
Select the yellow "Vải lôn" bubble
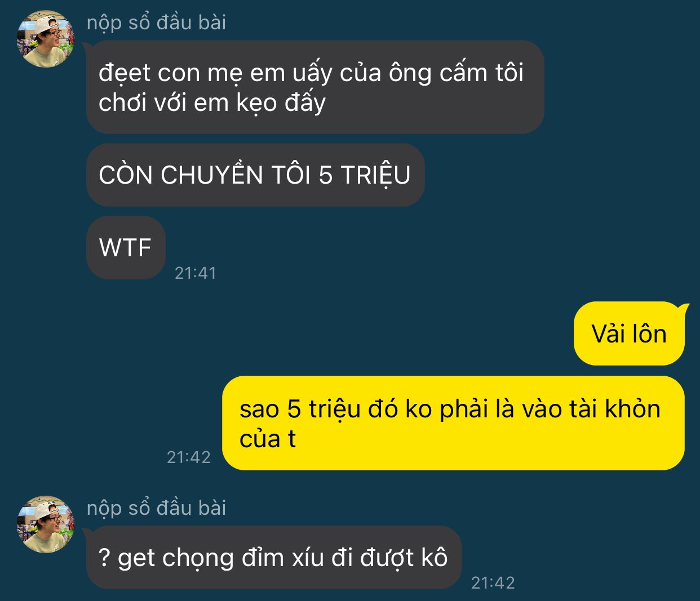(x=629, y=333)
